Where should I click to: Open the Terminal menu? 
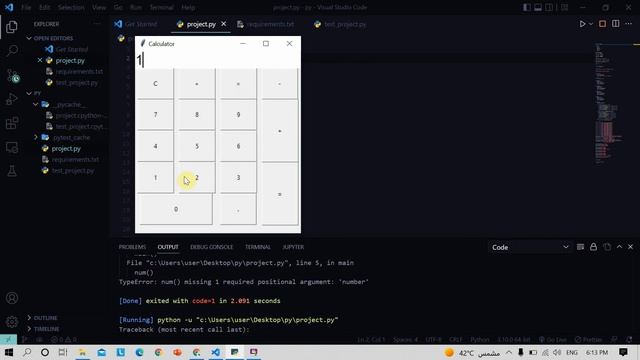coord(161,7)
